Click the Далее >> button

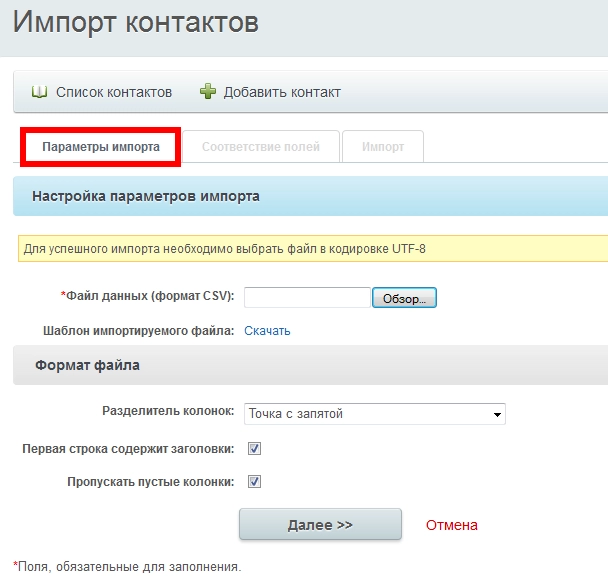point(320,524)
